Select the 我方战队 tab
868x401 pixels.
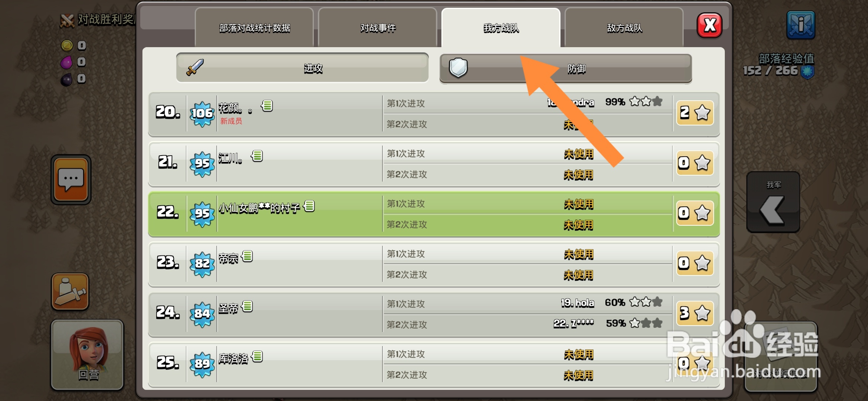pos(501,28)
